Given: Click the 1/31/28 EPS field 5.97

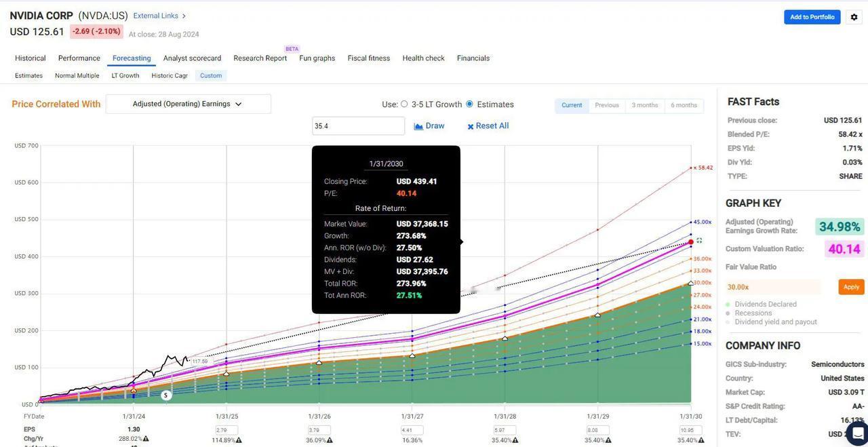Looking at the screenshot, I should pos(505,430).
